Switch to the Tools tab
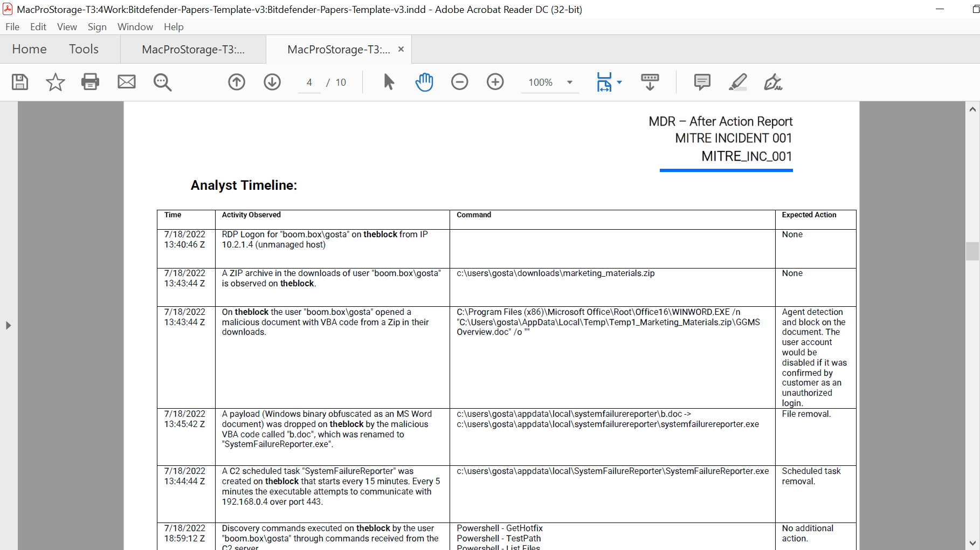This screenshot has height=550, width=980. (x=84, y=49)
